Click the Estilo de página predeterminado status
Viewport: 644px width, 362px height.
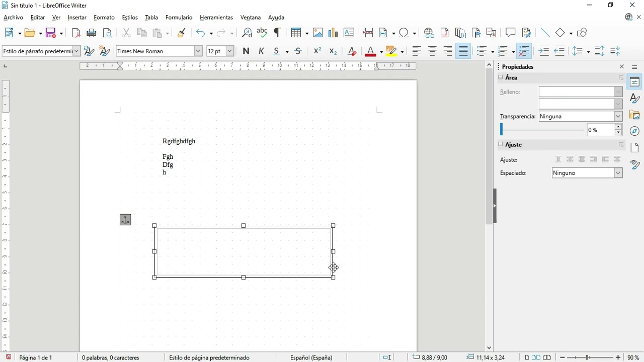point(209,357)
